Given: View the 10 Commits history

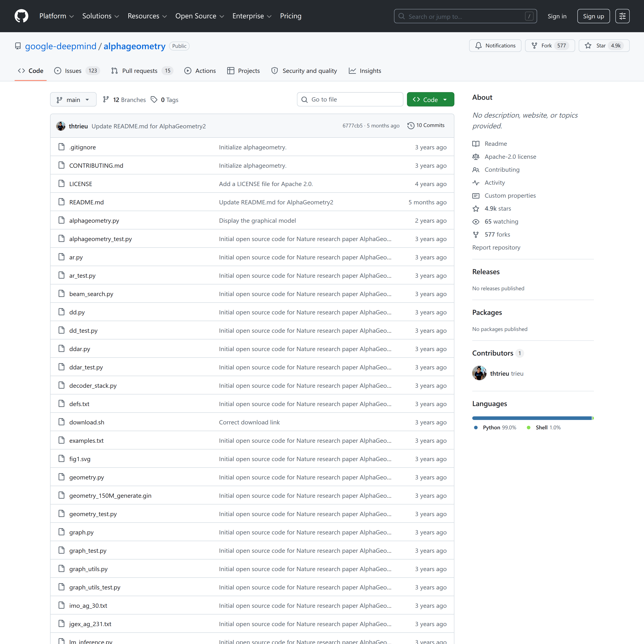Looking at the screenshot, I should click(x=426, y=125).
